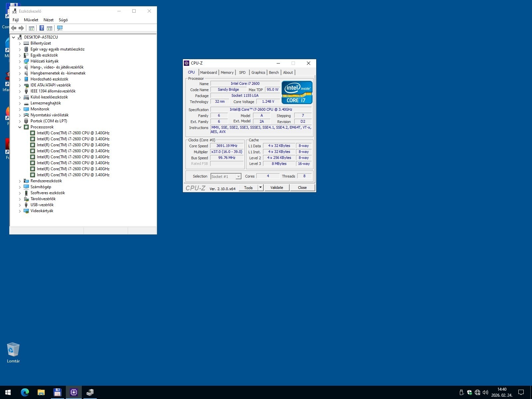Click the Code Name value Sandy Bridge
This screenshot has height=399, width=532.
pos(228,89)
